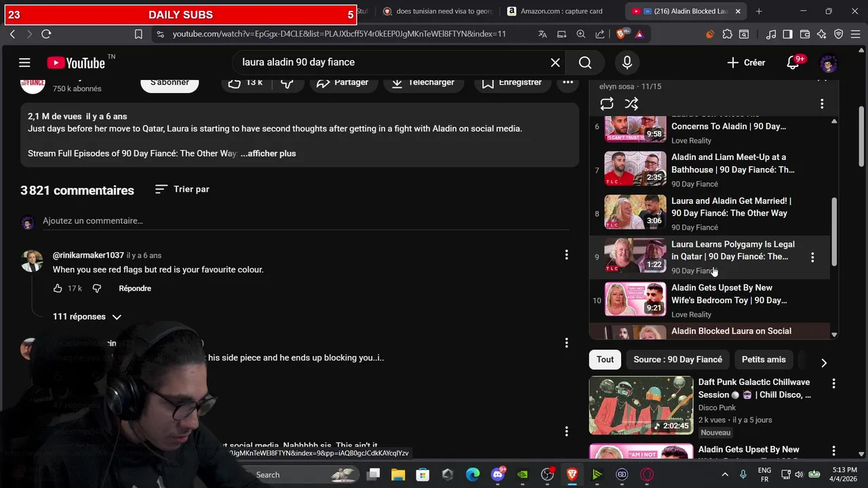
Task: Toggle the playlist loop button
Action: pos(607,104)
